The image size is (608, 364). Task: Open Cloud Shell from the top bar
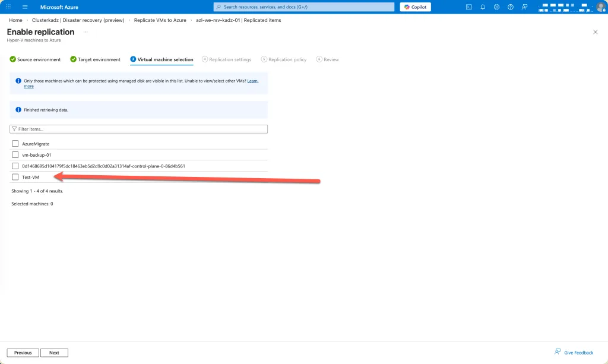[x=469, y=7]
